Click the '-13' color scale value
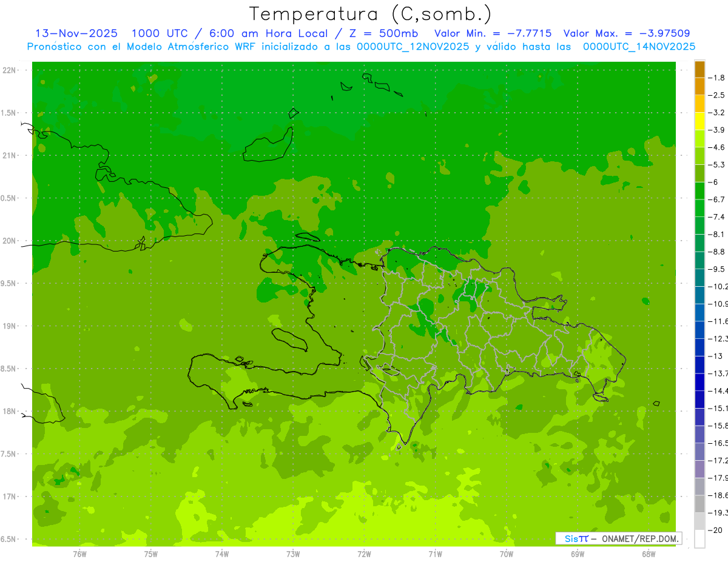The image size is (728, 562). click(716, 356)
